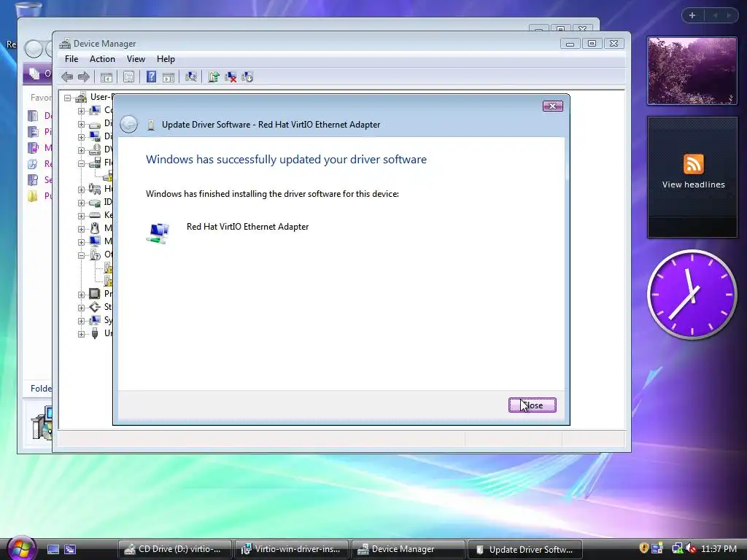
Task: Click Red Hat VirtIO Ethernet Adapter device name
Action: pyautogui.click(x=248, y=227)
